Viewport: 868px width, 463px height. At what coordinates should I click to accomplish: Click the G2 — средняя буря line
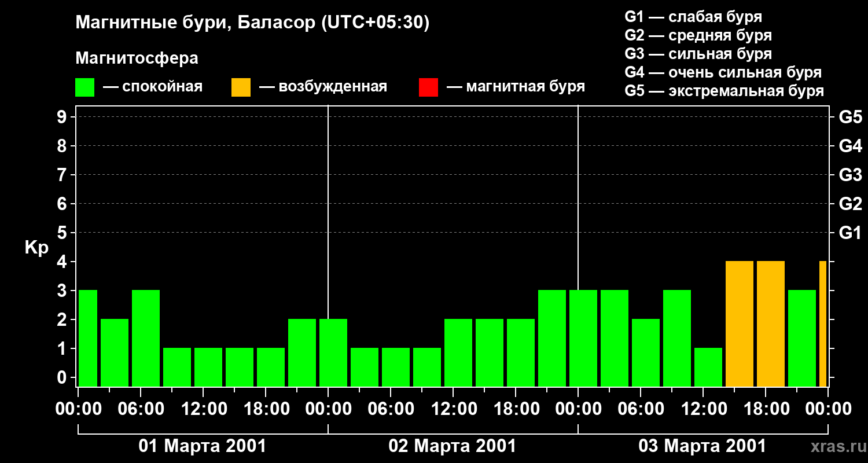(698, 35)
